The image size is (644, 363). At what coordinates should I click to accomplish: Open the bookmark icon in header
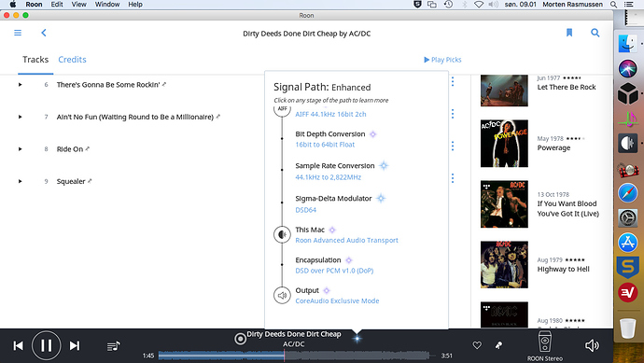coord(569,33)
